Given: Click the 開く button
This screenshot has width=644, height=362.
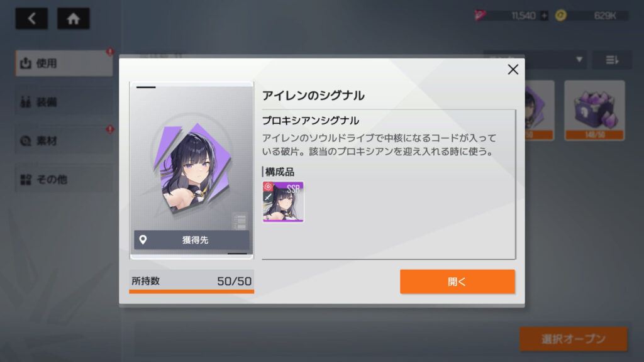Looking at the screenshot, I should 457,282.
